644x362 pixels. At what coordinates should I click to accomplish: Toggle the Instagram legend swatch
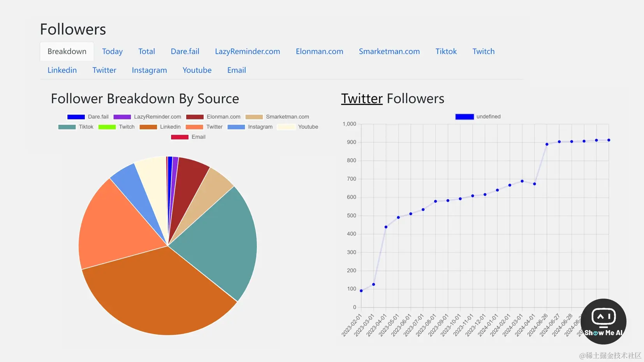236,127
